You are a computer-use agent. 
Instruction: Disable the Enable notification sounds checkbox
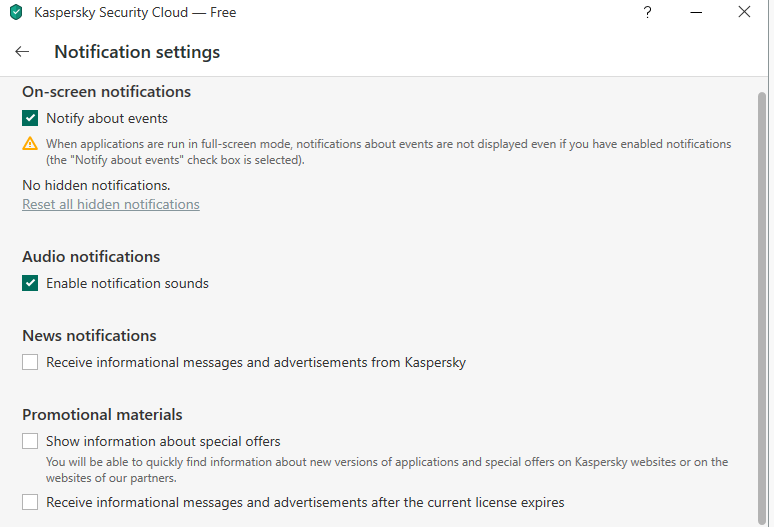pos(30,283)
